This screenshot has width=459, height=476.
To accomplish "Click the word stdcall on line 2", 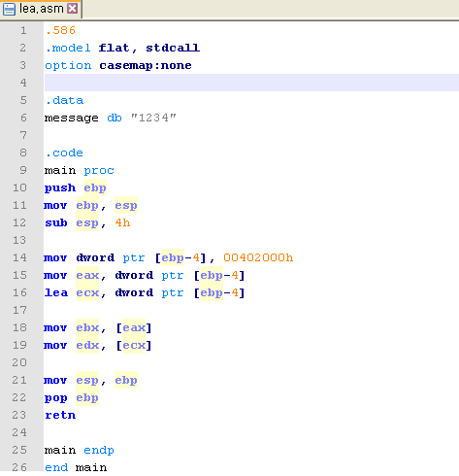I will point(173,48).
